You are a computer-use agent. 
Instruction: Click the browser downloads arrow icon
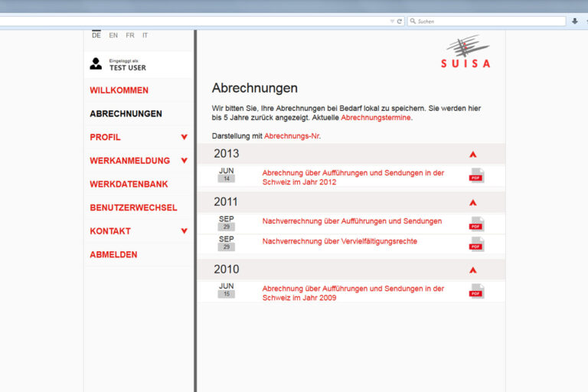(x=574, y=21)
